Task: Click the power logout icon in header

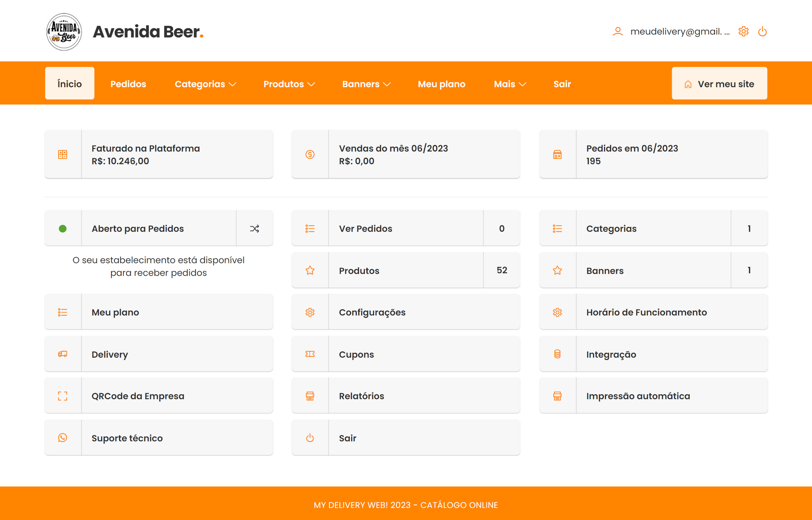Action: pyautogui.click(x=762, y=31)
